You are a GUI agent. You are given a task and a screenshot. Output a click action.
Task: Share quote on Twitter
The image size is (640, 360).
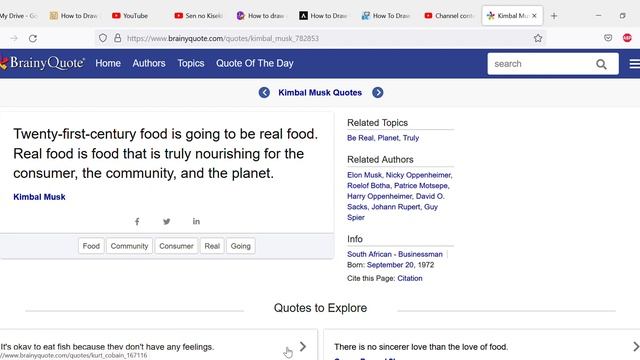[167, 222]
